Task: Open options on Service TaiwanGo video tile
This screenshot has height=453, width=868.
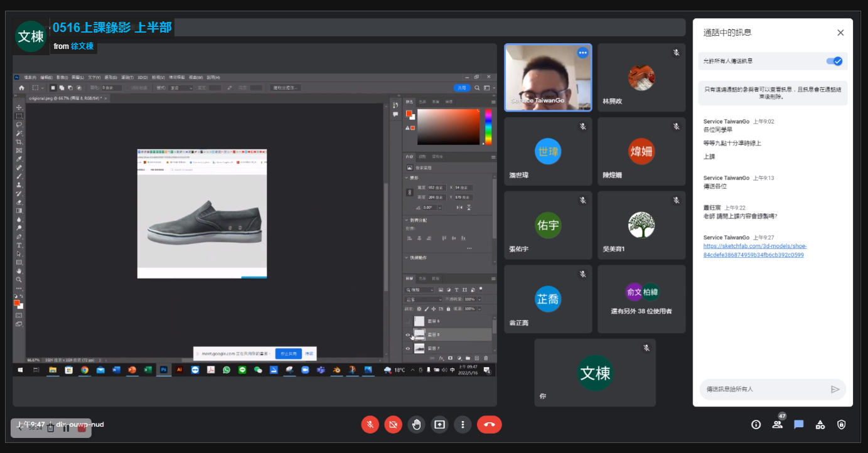Action: (x=583, y=53)
